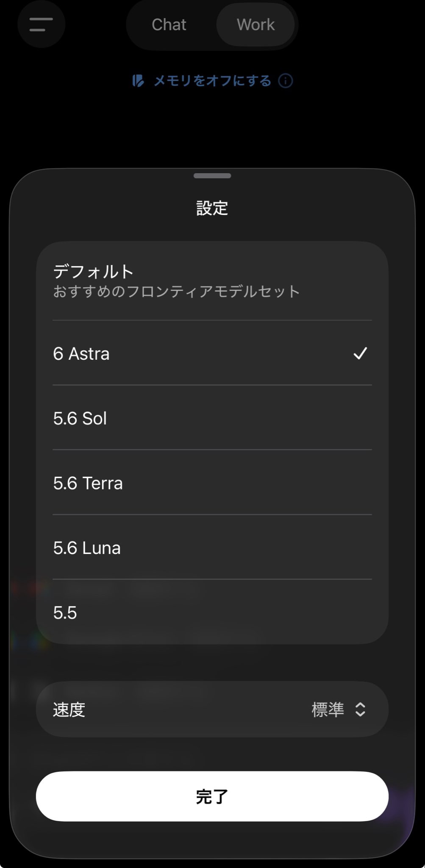
Task: Open the hamburger sidebar menu icon
Action: tap(41, 24)
